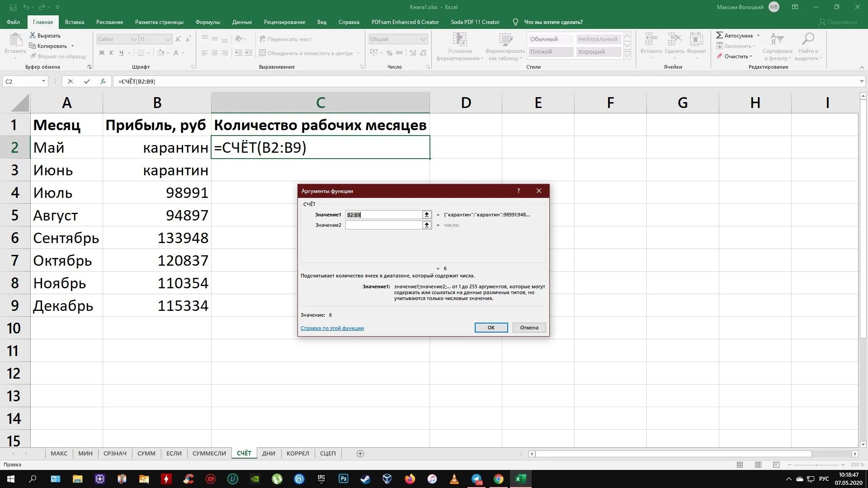868x488 pixels.
Task: Click Справка по этой функции link
Action: click(x=332, y=328)
